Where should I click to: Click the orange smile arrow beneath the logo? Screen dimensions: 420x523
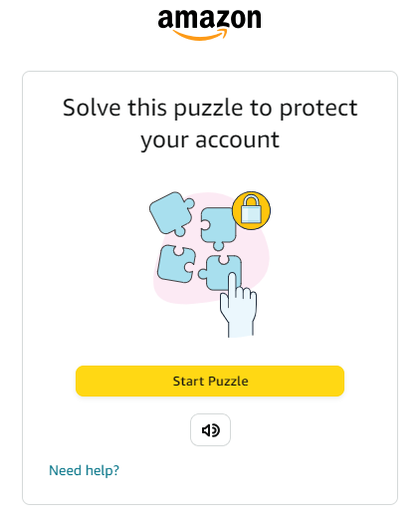point(200,35)
